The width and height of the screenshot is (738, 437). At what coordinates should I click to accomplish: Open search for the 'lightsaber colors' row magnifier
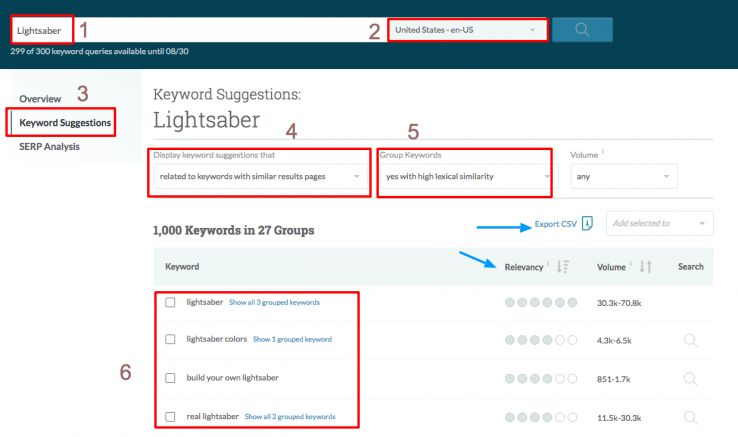689,339
